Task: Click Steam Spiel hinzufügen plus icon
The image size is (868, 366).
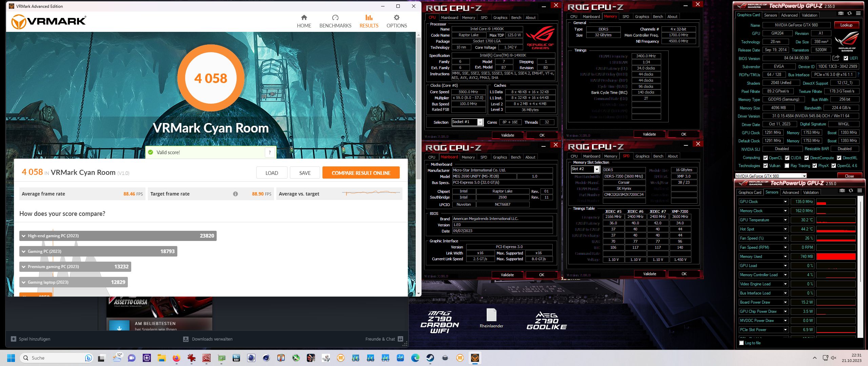Action: click(14, 339)
